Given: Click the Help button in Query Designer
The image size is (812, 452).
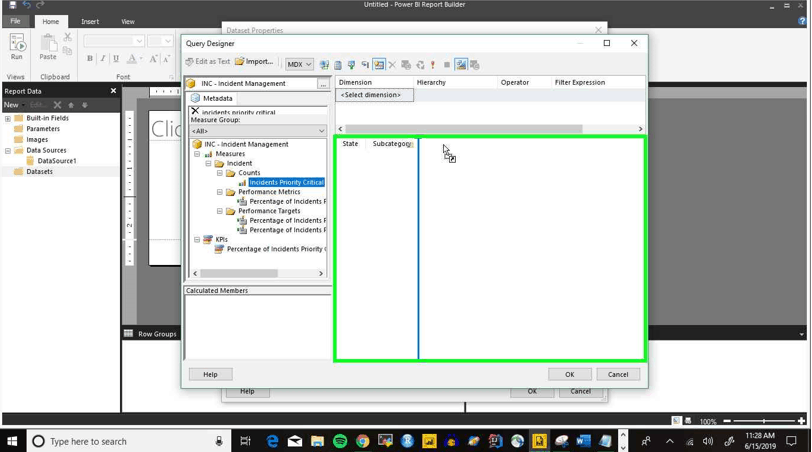Looking at the screenshot, I should point(210,374).
